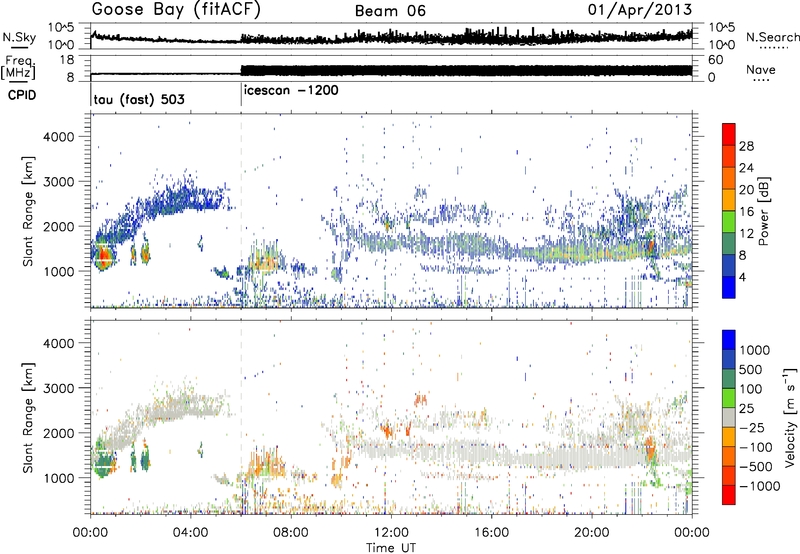Click the date '01/Apr/2013'
The image size is (800, 554).
tap(640, 10)
